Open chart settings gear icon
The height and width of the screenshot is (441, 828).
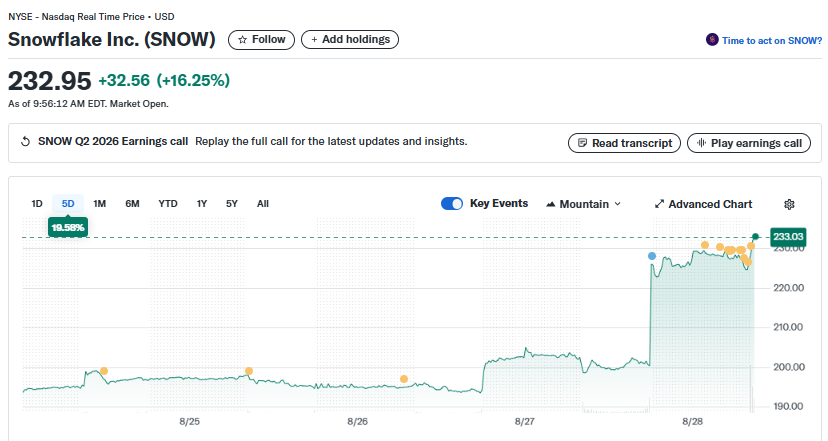pos(789,204)
